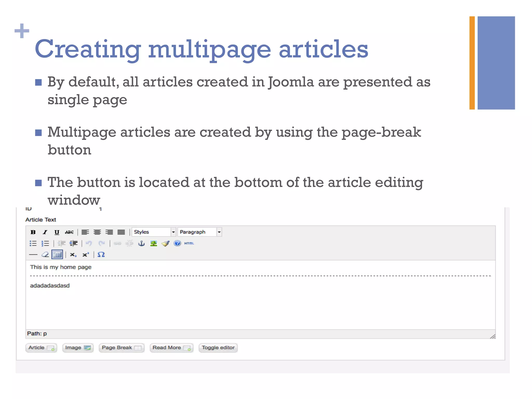Click text 'adadadasdasd' in editor

(50, 286)
